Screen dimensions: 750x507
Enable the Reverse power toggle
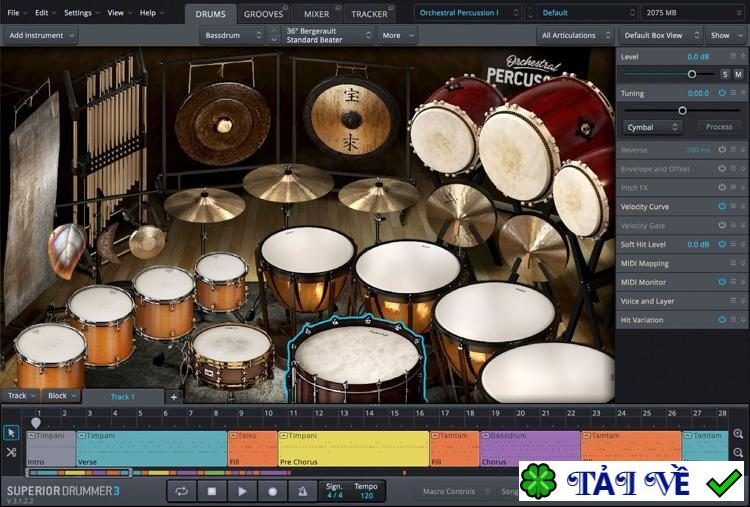pyautogui.click(x=721, y=150)
